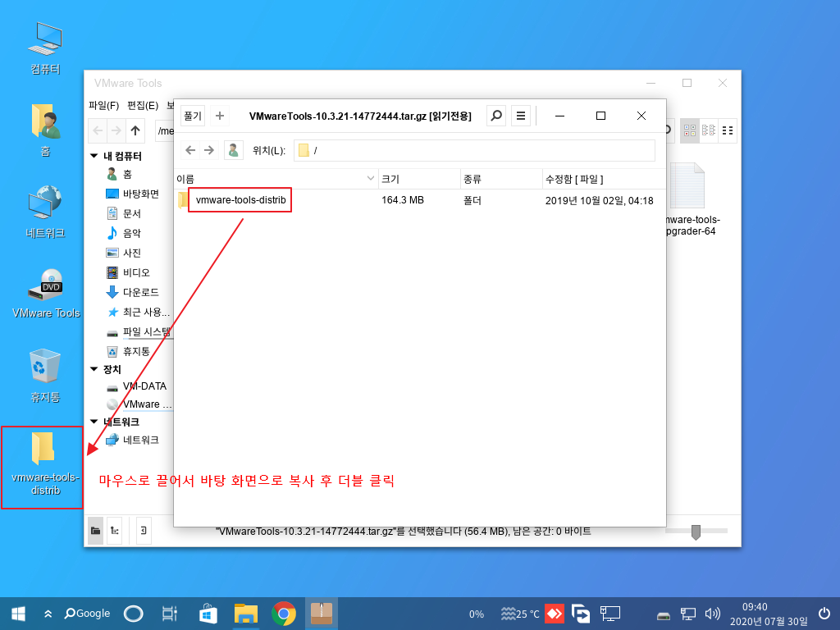Click the red AnyDesk tray icon
840x630 pixels.
(x=554, y=614)
